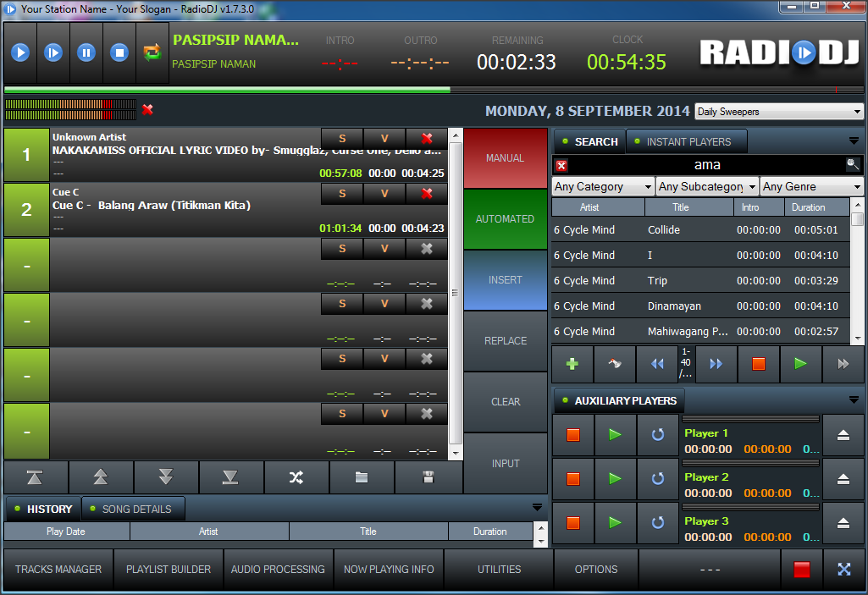Move selected track to top of playlist
868x595 pixels.
(x=35, y=477)
